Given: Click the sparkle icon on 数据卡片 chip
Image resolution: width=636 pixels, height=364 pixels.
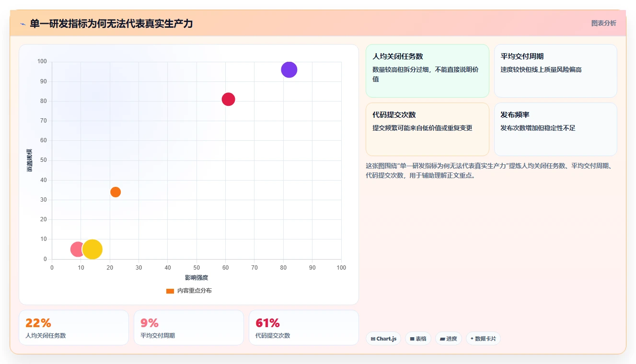Looking at the screenshot, I should (x=472, y=339).
